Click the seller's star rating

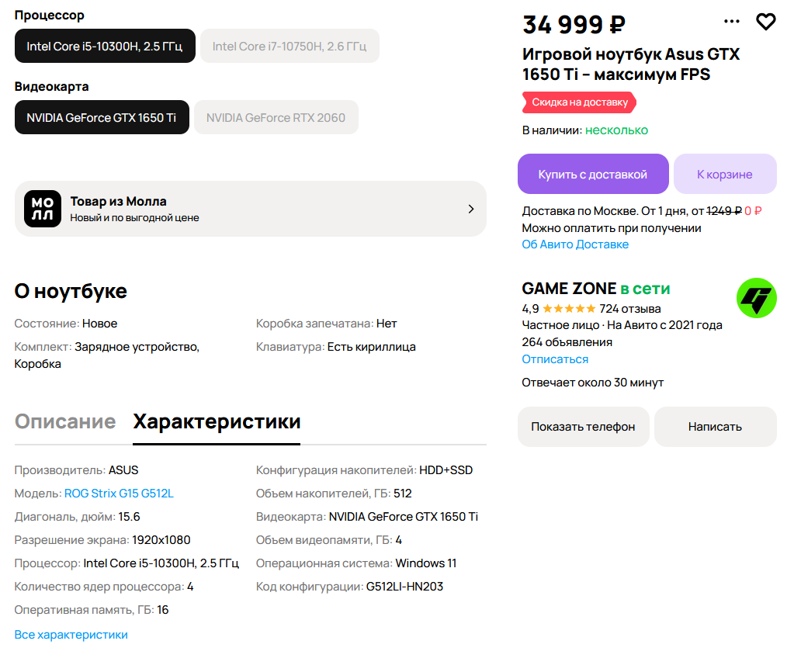569,309
